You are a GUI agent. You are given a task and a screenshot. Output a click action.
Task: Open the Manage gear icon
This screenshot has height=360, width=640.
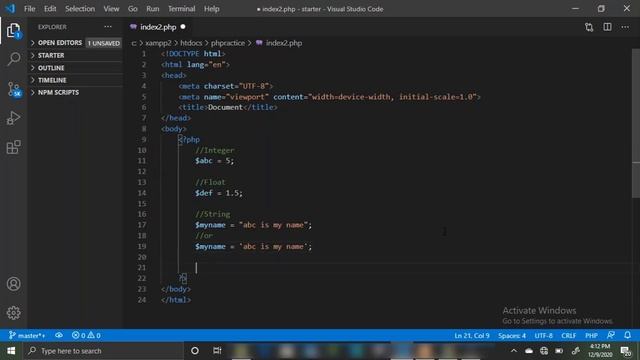pos(13,313)
